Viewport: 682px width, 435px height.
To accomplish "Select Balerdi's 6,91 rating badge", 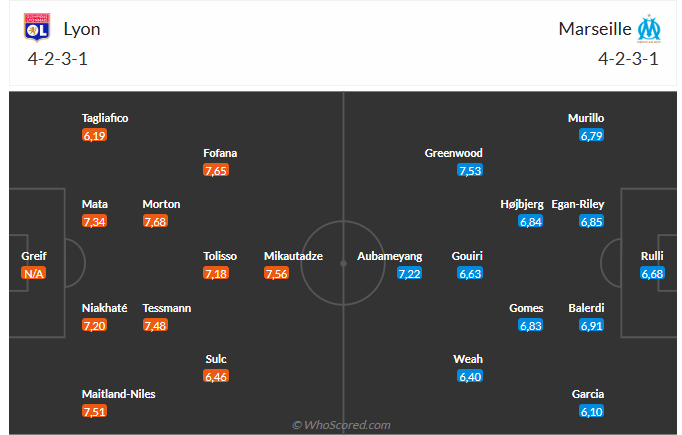I will click(x=591, y=325).
